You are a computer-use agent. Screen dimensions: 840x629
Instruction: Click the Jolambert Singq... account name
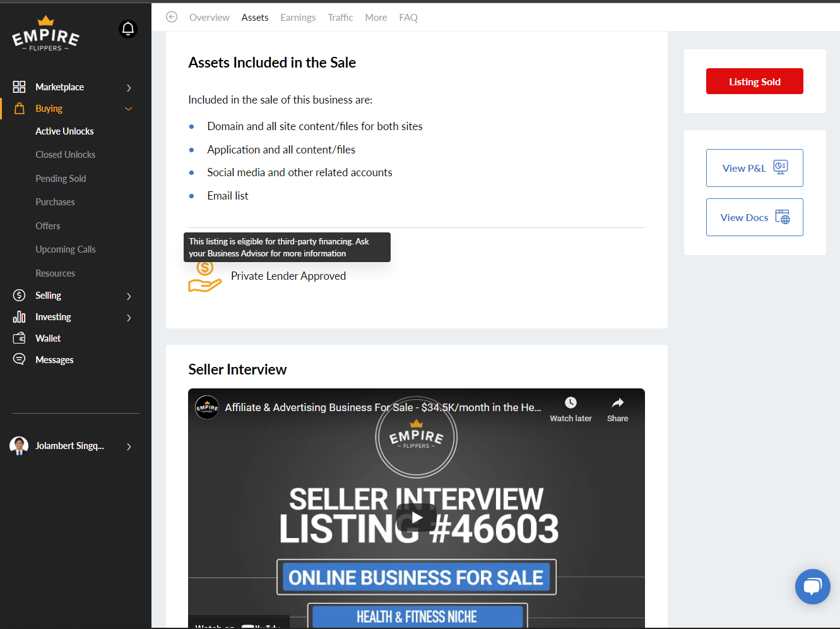pyautogui.click(x=69, y=446)
